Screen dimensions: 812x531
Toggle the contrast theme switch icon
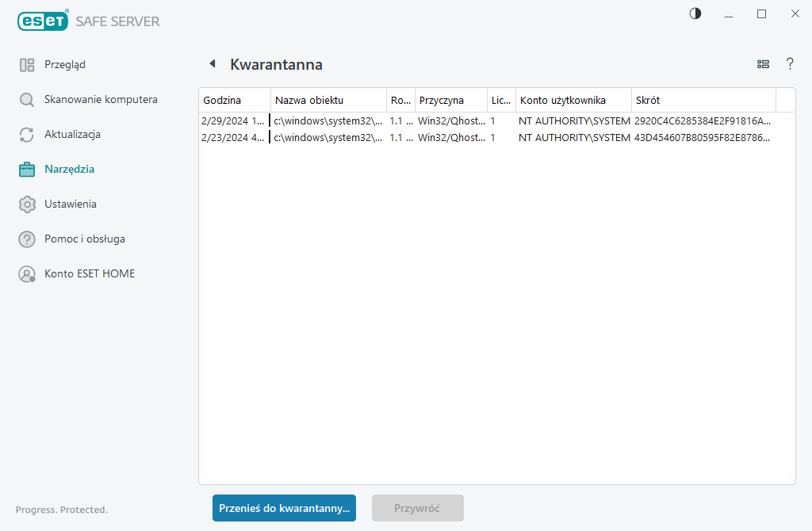click(695, 13)
